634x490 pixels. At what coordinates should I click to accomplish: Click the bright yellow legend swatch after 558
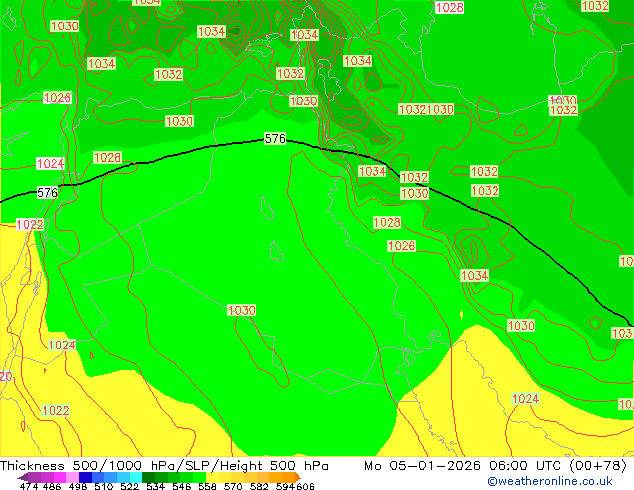click(212, 477)
